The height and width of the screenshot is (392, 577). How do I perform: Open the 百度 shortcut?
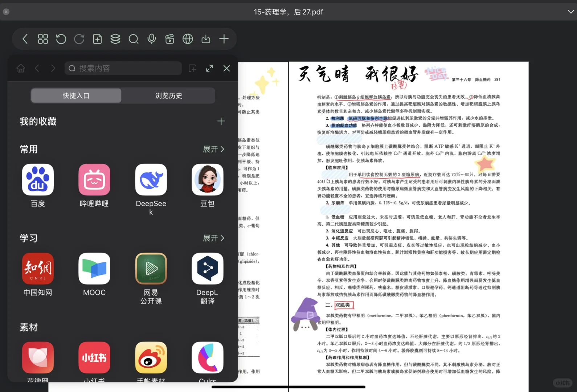pyautogui.click(x=38, y=185)
